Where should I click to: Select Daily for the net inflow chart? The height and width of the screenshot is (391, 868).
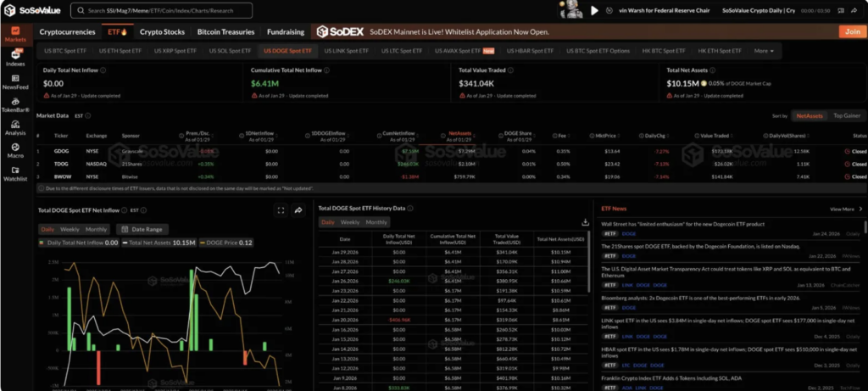pyautogui.click(x=47, y=229)
